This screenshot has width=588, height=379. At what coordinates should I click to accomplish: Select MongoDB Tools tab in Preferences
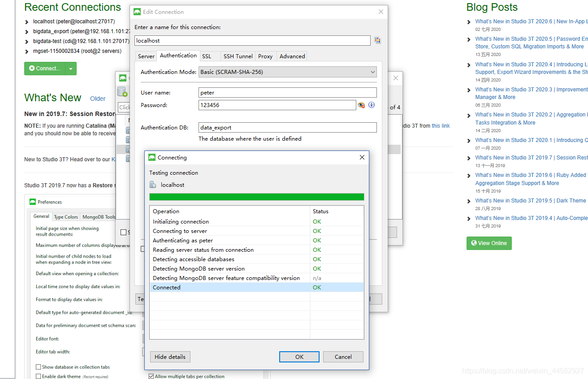tap(99, 217)
